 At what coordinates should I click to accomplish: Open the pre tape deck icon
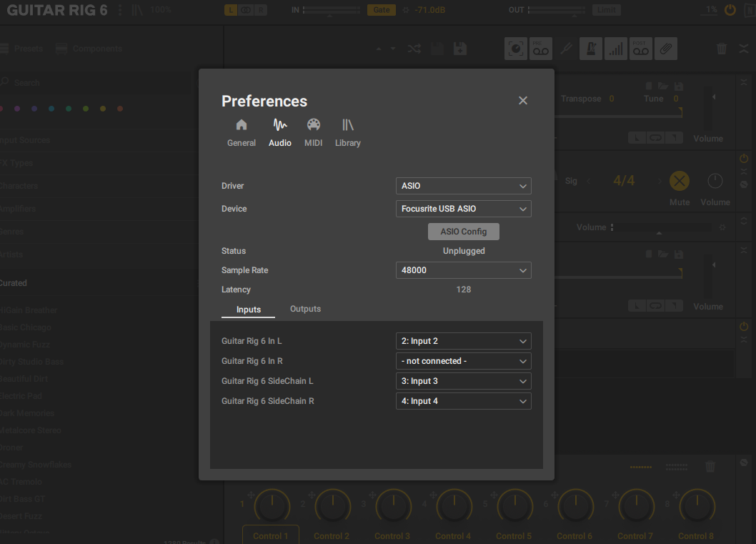[540, 49]
